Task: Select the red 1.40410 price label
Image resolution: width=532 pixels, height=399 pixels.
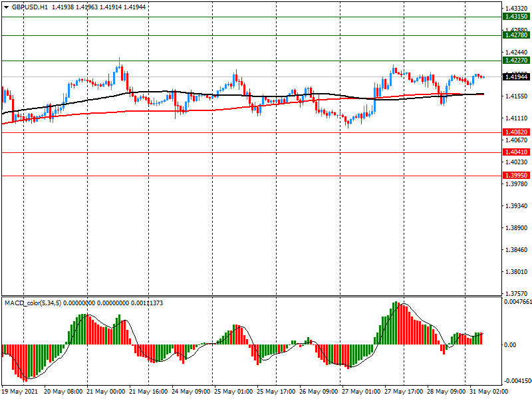Action: (x=515, y=152)
